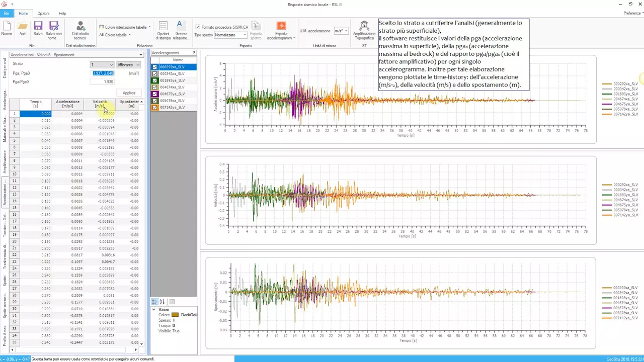The width and height of the screenshot is (644, 362).
Task: Switch to the Home ribbon tab
Action: pos(23,14)
